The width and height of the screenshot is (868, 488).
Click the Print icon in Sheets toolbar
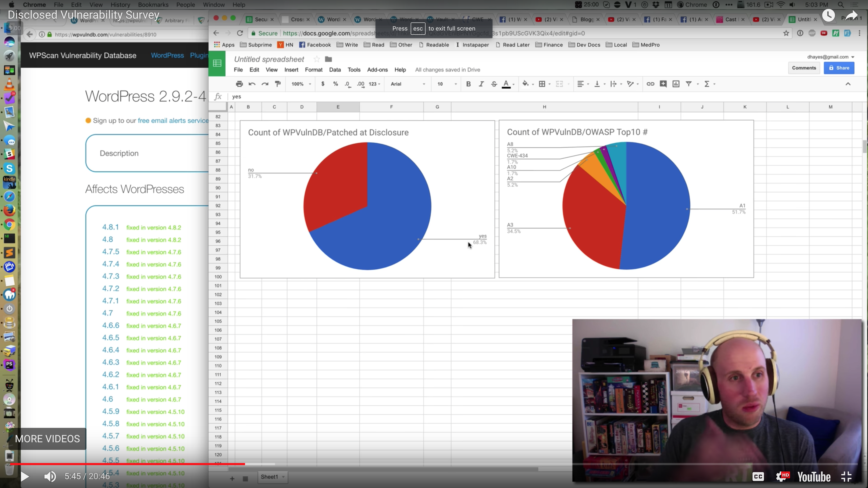[239, 84]
